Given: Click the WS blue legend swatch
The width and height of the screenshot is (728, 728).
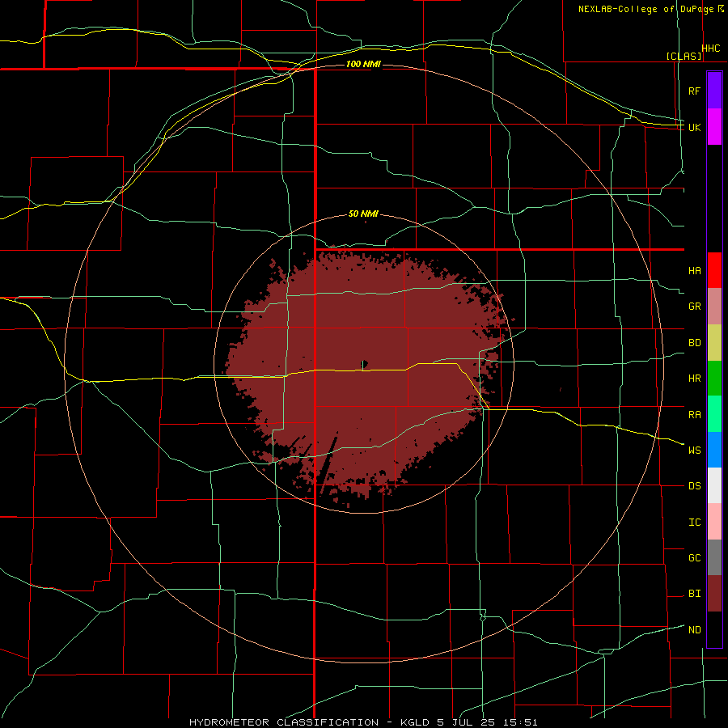Looking at the screenshot, I should 714,450.
